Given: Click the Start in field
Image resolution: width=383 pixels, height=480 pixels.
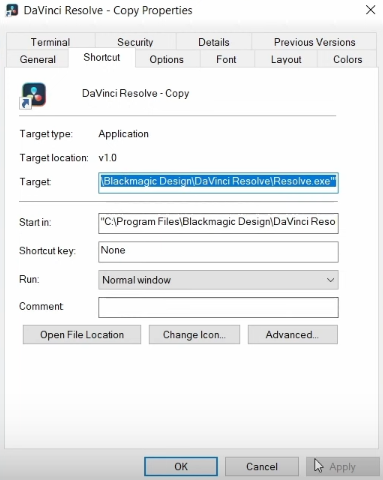Looking at the screenshot, I should tap(218, 223).
